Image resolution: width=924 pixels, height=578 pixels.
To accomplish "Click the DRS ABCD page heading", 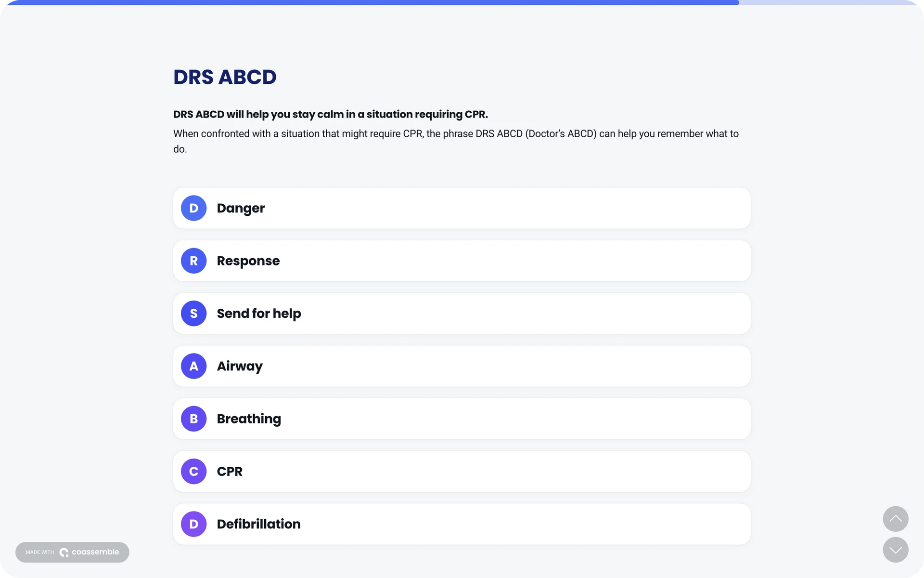I will (x=225, y=77).
